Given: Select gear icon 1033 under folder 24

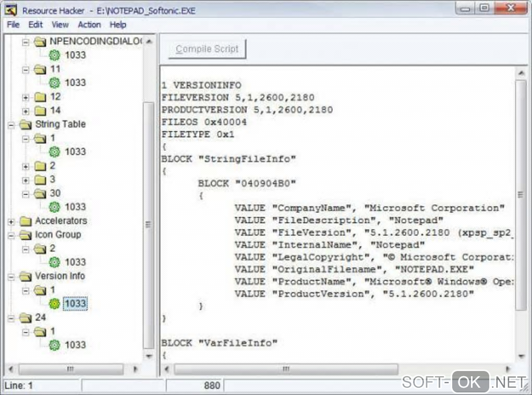Looking at the screenshot, I should (x=54, y=345).
